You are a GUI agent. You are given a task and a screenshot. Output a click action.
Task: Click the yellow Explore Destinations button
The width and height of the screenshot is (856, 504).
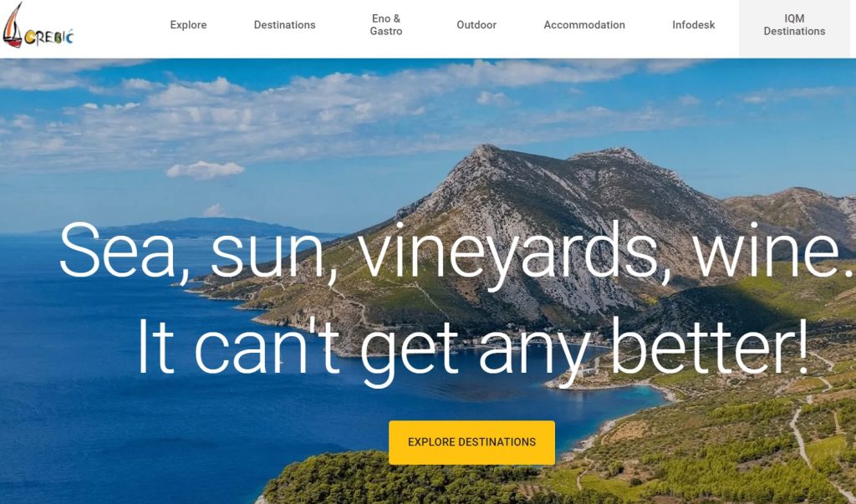tap(471, 442)
